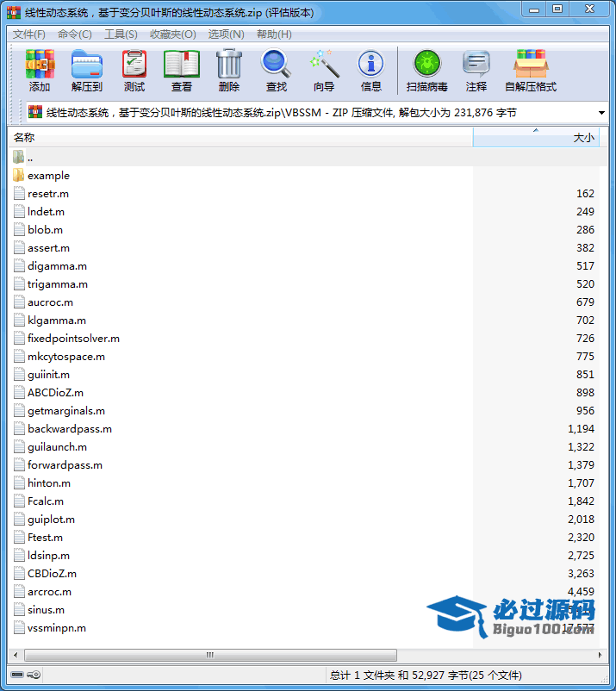Image resolution: width=616 pixels, height=691 pixels.
Task: Select file guilaunch.m
Action: (57, 446)
